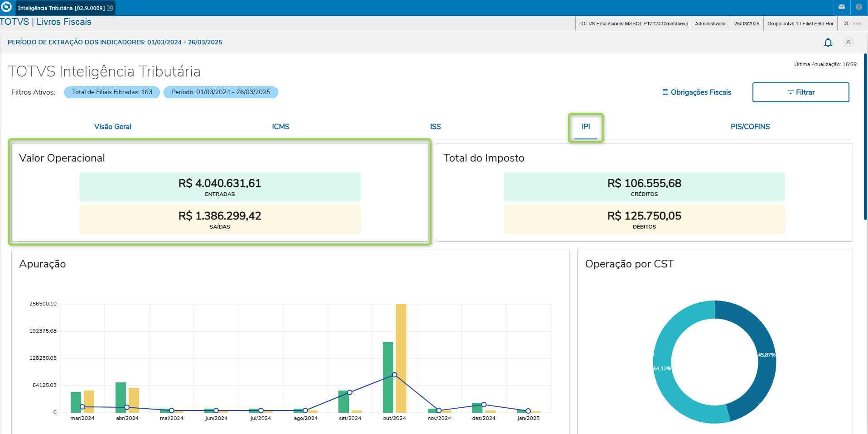Click the set/2024 line chart point

(x=350, y=392)
